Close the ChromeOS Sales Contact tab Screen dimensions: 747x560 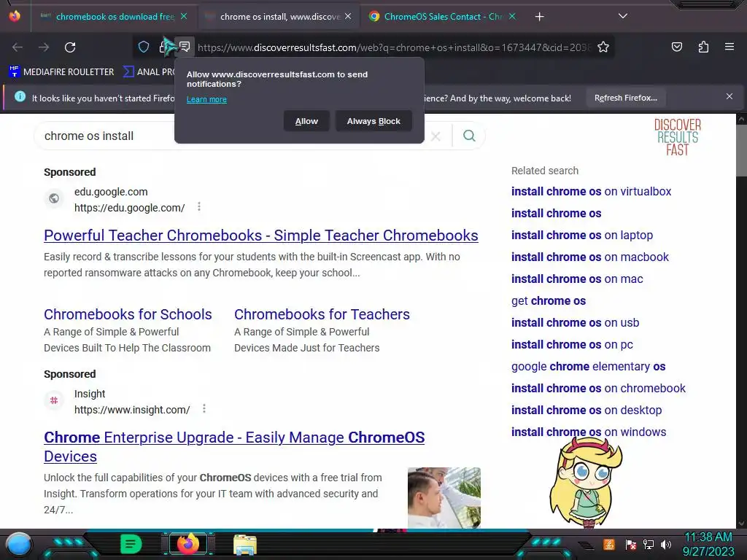point(512,16)
